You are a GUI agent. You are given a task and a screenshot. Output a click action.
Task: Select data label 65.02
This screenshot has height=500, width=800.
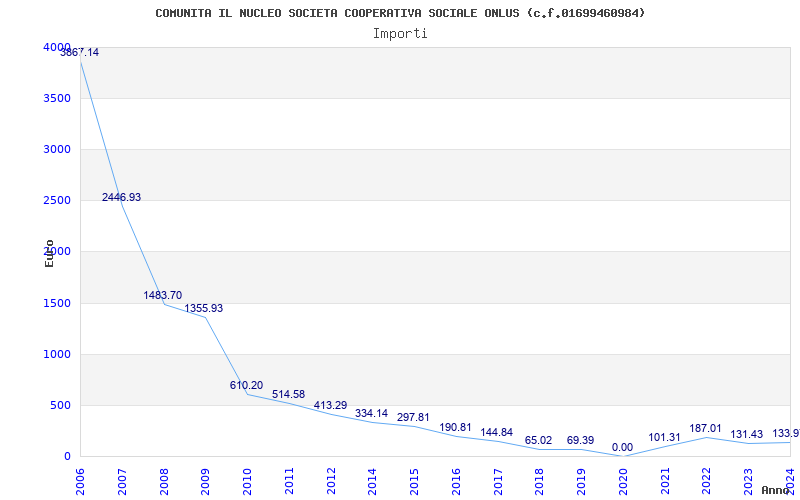[538, 440]
